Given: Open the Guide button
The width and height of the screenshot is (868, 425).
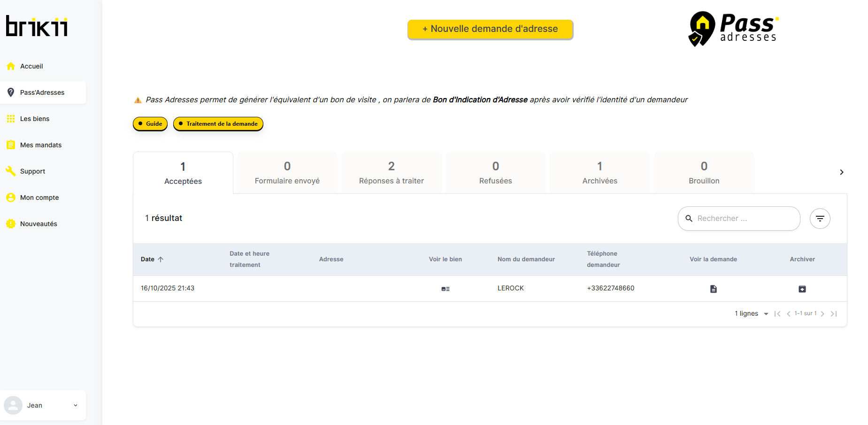Looking at the screenshot, I should 150,124.
